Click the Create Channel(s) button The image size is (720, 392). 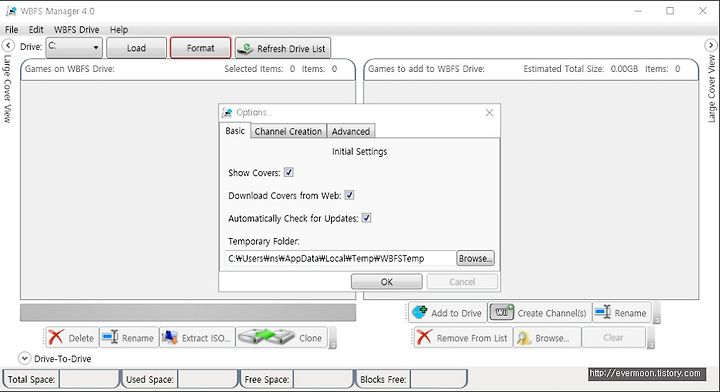click(x=540, y=313)
